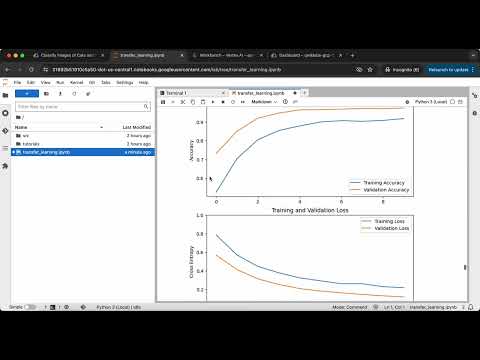Image resolution: width=480 pixels, height=360 pixels.
Task: Click Ln 1, Col 1 in status bar
Action: pyautogui.click(x=394, y=307)
